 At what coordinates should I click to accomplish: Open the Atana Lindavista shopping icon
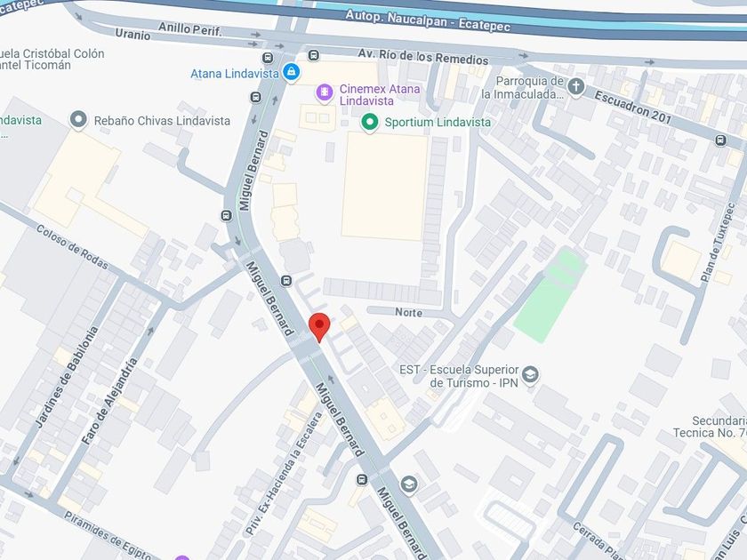click(x=292, y=72)
